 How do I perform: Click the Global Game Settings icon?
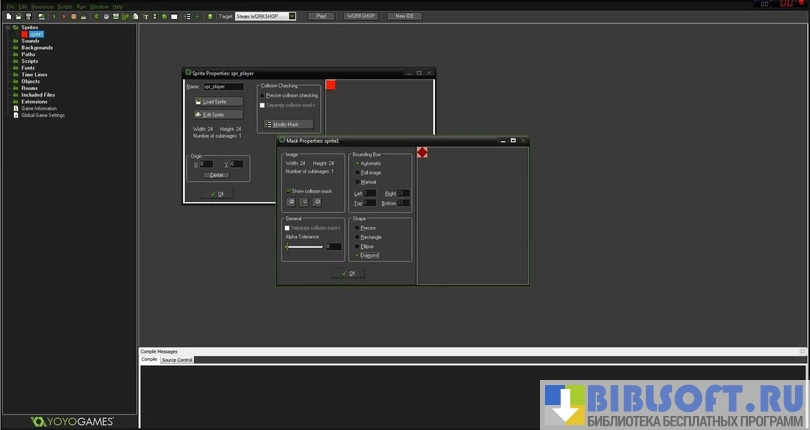(x=15, y=115)
